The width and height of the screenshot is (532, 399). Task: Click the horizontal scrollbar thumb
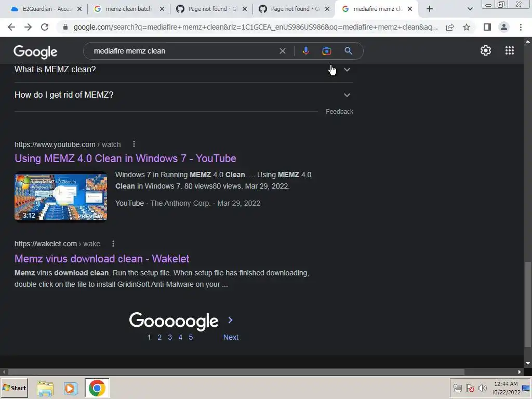pyautogui.click(x=236, y=372)
